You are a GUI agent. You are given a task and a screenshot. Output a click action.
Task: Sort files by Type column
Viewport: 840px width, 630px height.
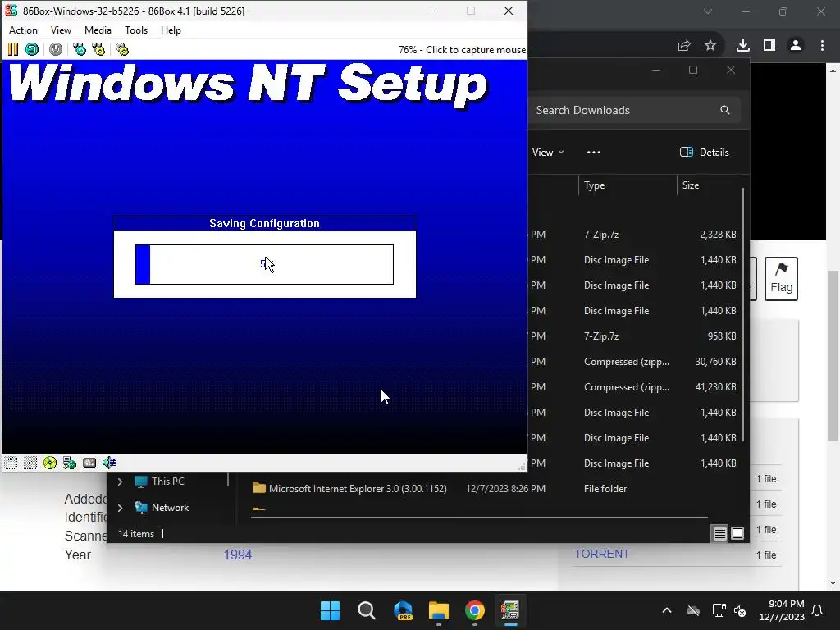[628, 185]
